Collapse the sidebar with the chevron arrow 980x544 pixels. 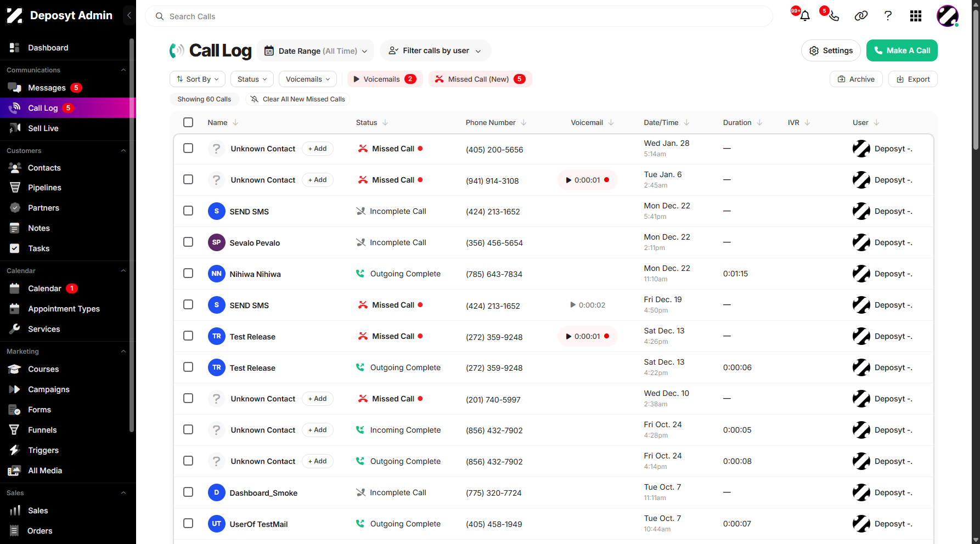click(x=129, y=15)
